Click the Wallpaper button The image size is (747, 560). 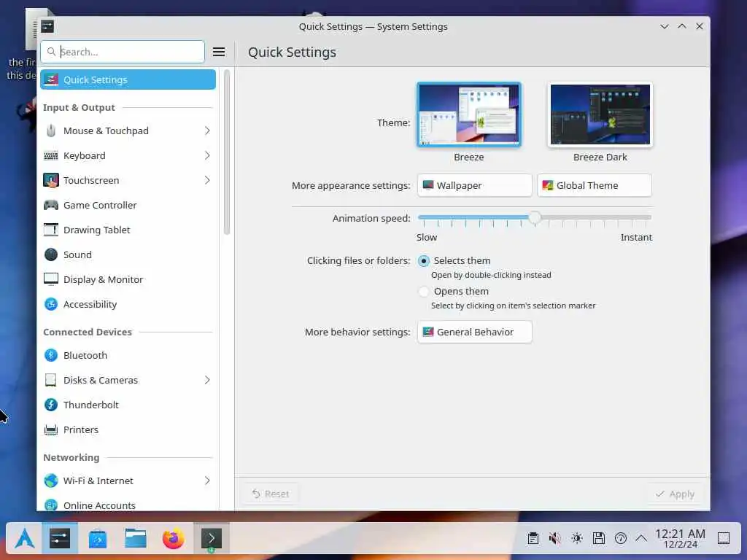474,185
